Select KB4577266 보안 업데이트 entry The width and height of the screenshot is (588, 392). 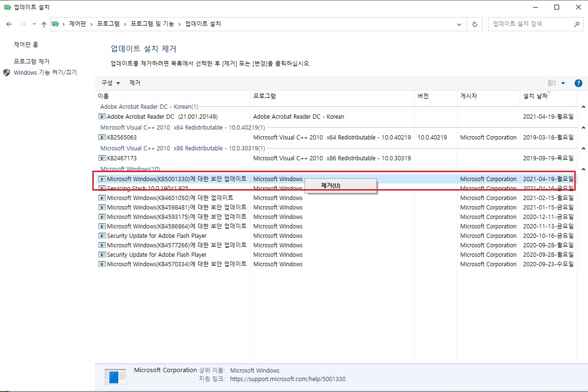(x=177, y=245)
